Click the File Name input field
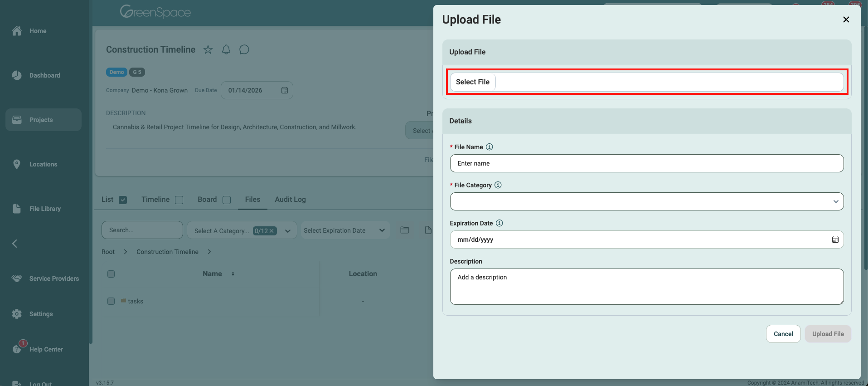 tap(646, 163)
